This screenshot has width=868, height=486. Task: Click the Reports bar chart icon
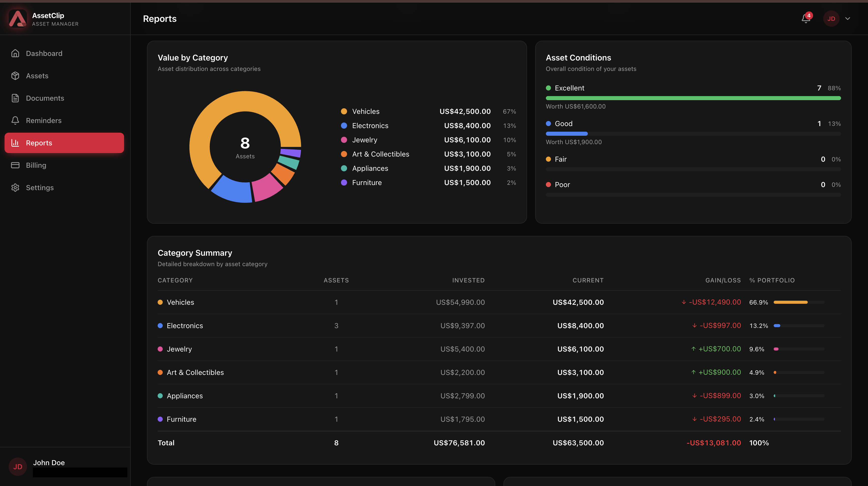15,143
